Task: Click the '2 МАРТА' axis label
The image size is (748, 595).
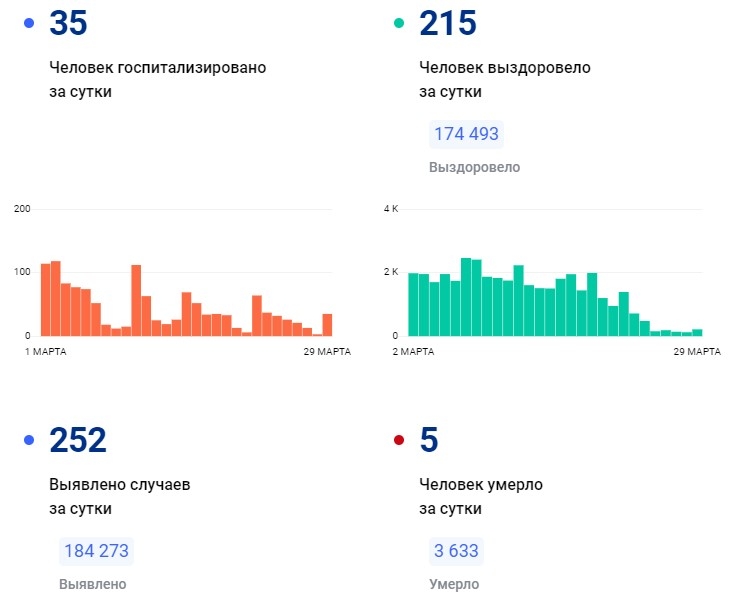Action: (x=412, y=352)
